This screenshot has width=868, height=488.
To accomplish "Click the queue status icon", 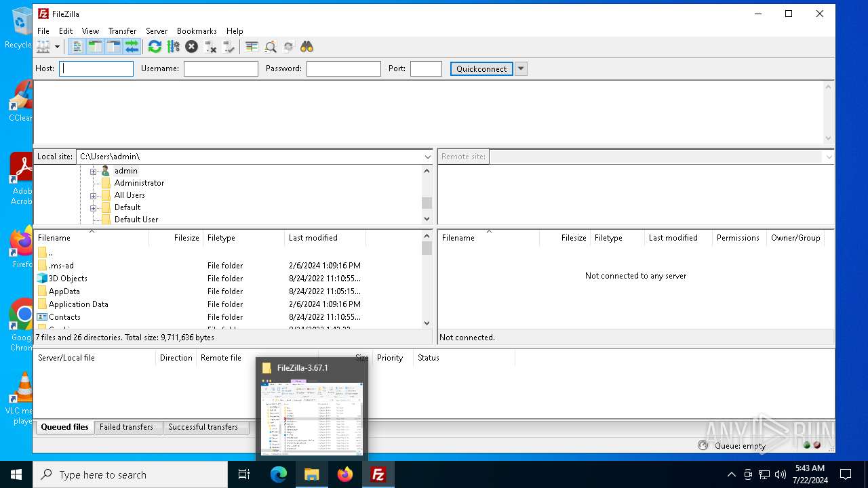I will pos(703,445).
